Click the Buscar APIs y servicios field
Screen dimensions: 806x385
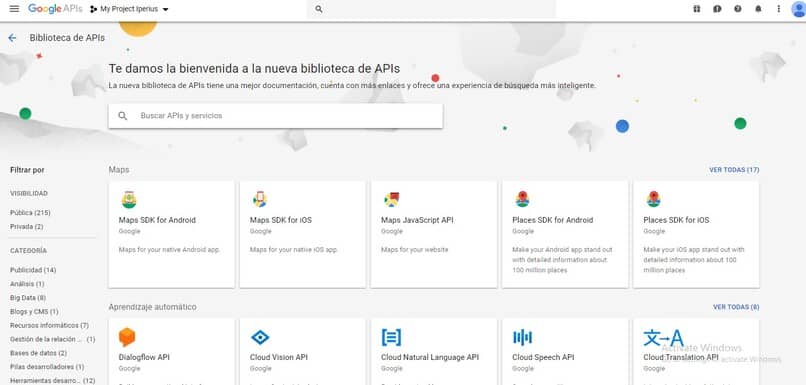(x=276, y=116)
